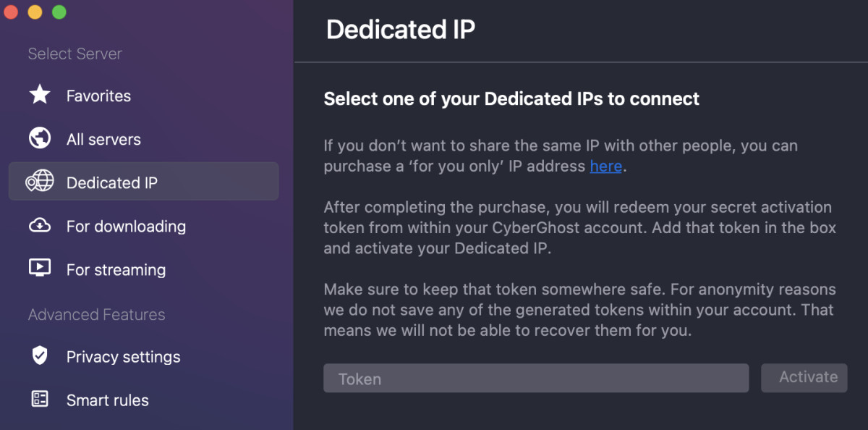
Task: Click the Dedicated IP globe-pin icon
Action: point(39,182)
